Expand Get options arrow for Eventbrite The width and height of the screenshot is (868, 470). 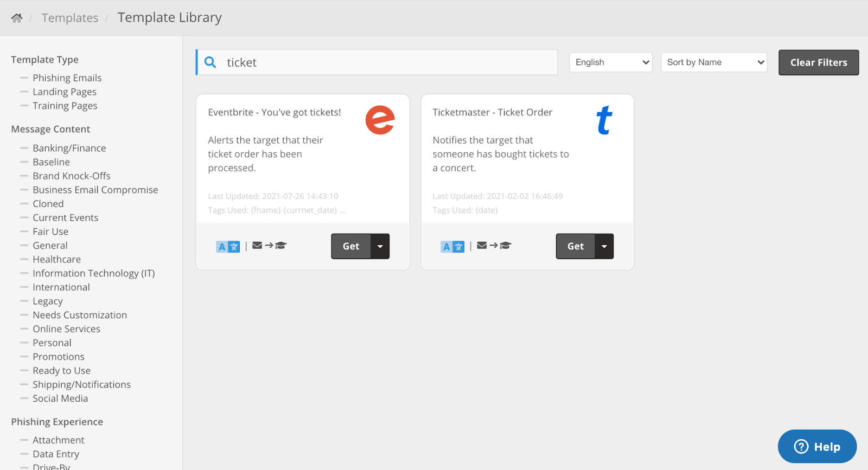[x=380, y=246]
